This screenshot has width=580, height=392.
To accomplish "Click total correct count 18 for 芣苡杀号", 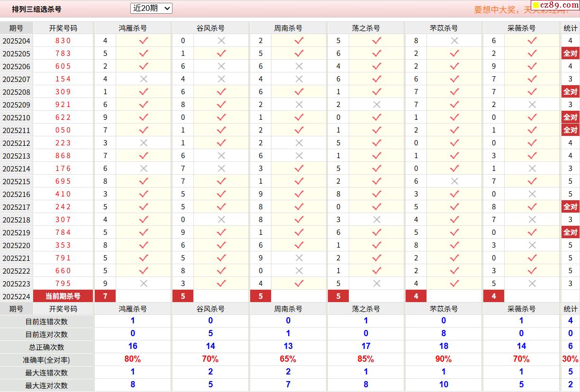I will (x=444, y=347).
